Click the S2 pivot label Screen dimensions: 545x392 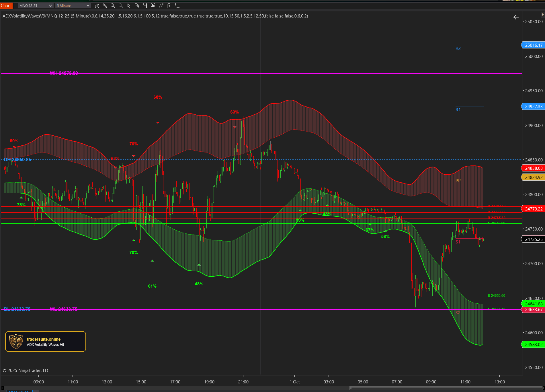point(458,313)
